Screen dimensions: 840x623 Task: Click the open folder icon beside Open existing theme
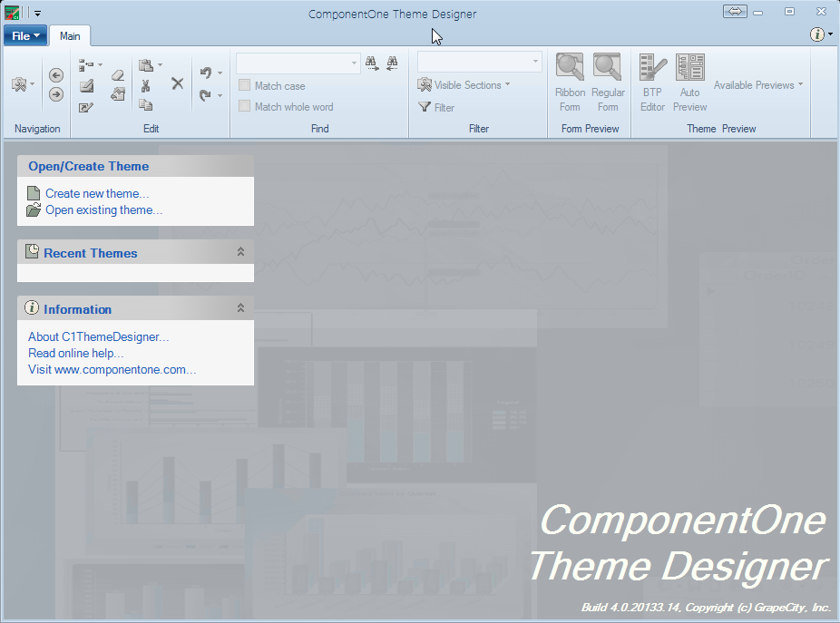[x=34, y=209]
